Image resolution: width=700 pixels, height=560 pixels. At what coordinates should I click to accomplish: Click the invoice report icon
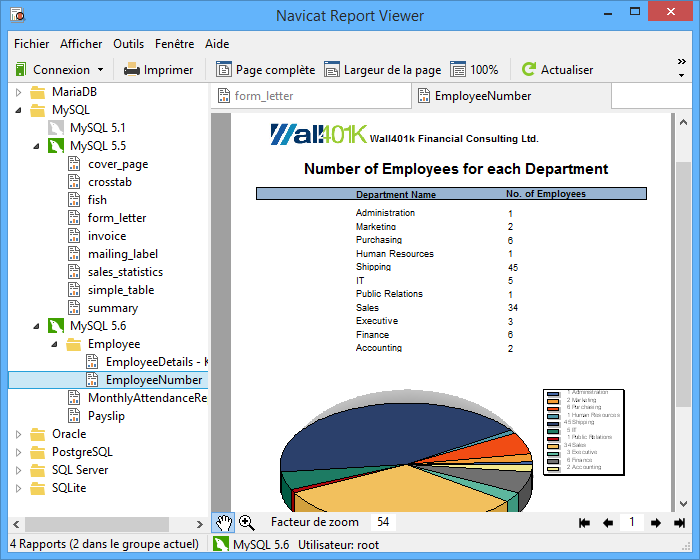[74, 236]
